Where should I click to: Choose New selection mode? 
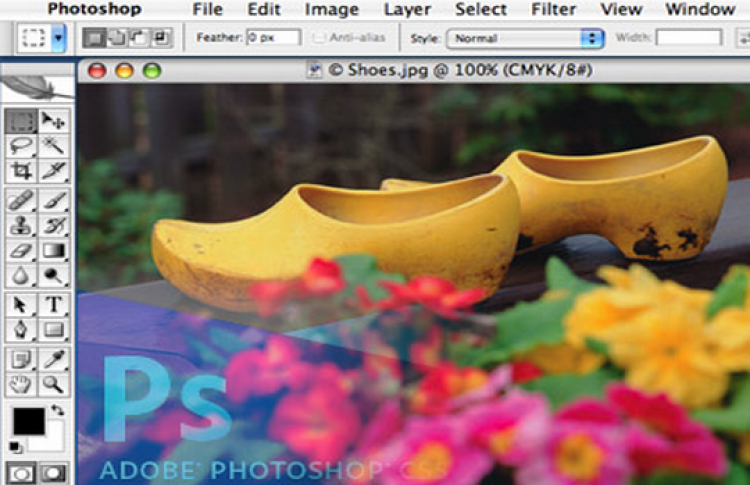click(x=94, y=38)
